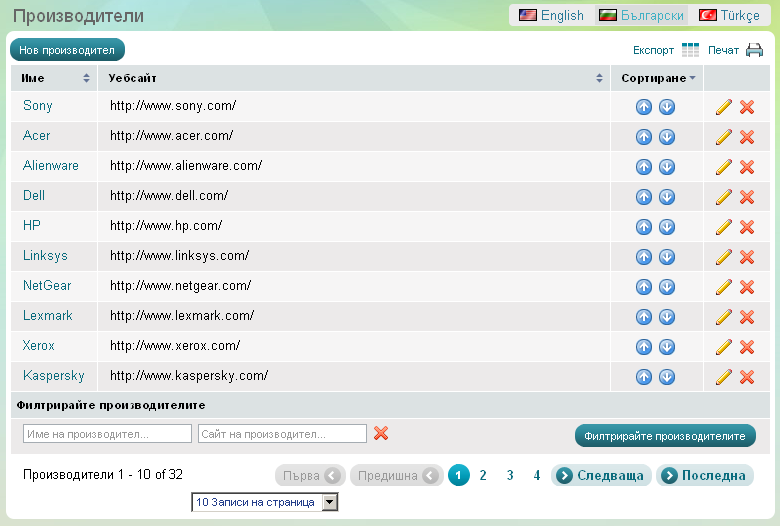Open the NetGear manufacturer link

point(47,286)
